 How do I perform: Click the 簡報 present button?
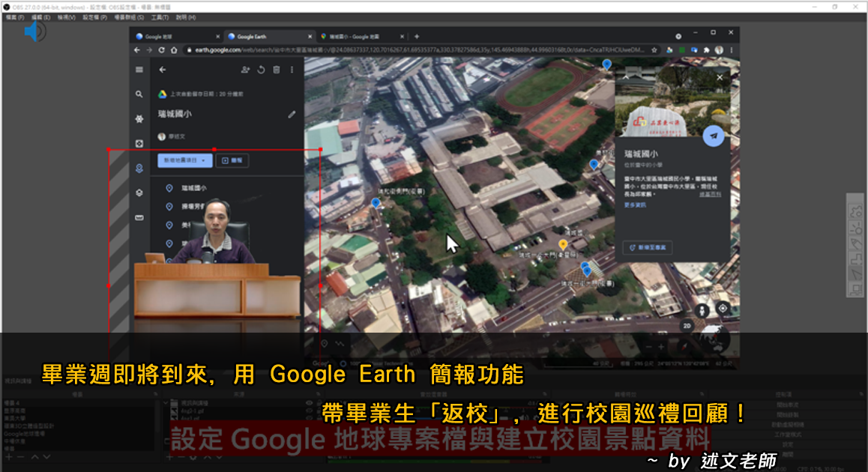pyautogui.click(x=232, y=160)
